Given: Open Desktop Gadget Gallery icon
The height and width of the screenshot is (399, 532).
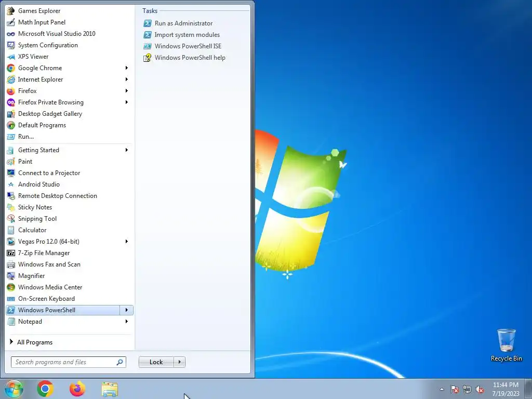Looking at the screenshot, I should point(11,114).
